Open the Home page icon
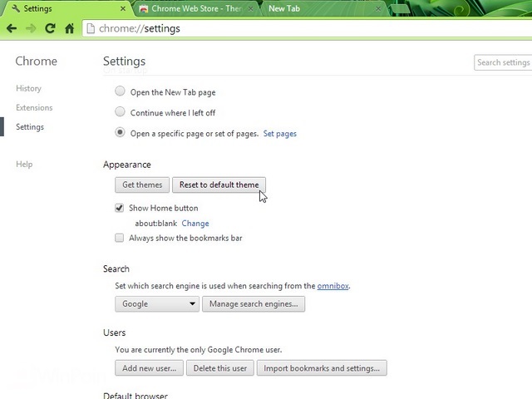This screenshot has width=532, height=399. pos(70,28)
